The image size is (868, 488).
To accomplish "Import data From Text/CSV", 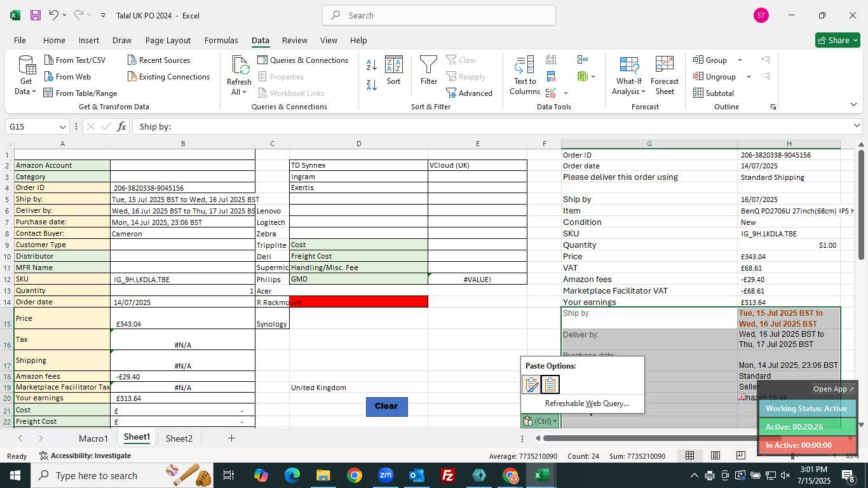I will 74,60.
